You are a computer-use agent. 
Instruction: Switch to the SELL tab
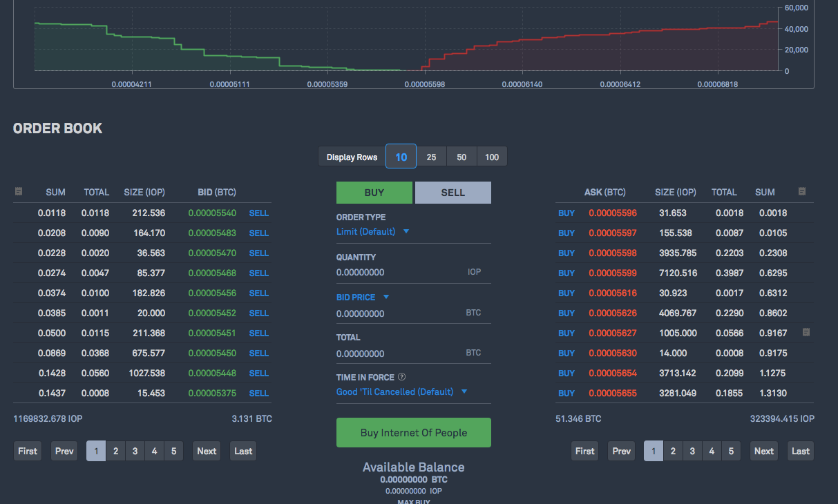pyautogui.click(x=453, y=193)
